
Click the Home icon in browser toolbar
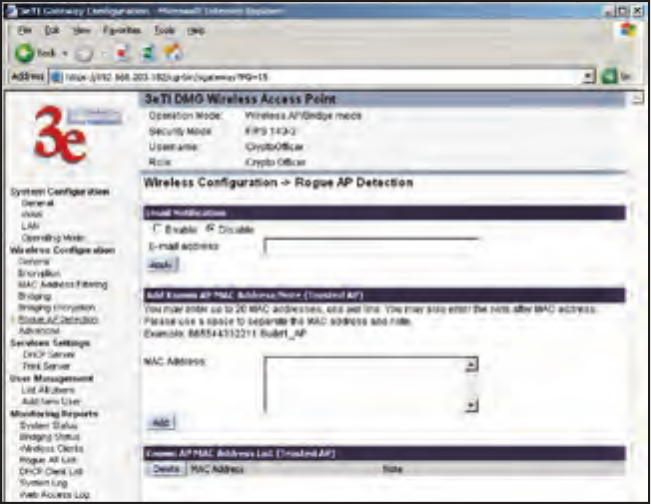(174, 53)
